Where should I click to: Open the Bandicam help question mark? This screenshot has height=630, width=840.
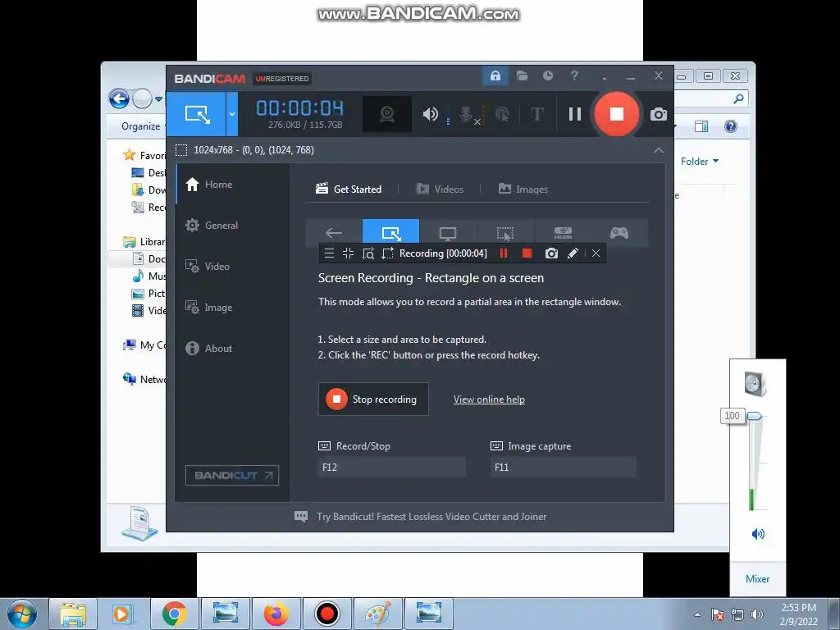click(x=574, y=75)
